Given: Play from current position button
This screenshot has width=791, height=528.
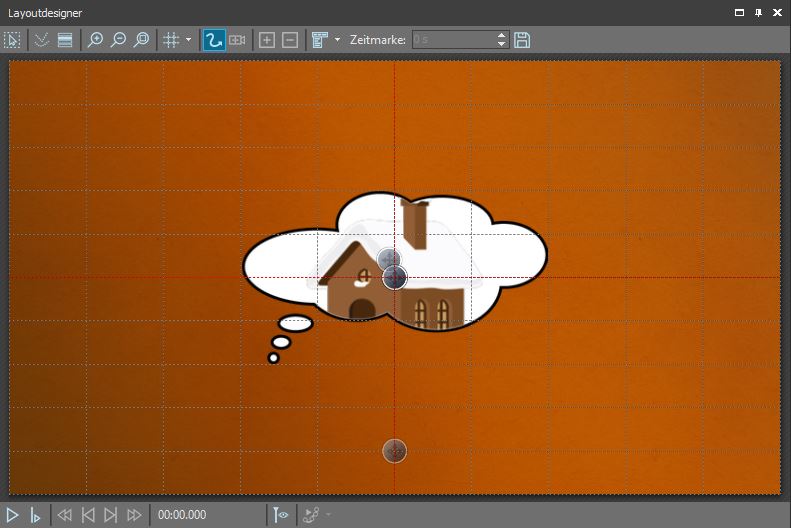Looking at the screenshot, I should point(35,515).
